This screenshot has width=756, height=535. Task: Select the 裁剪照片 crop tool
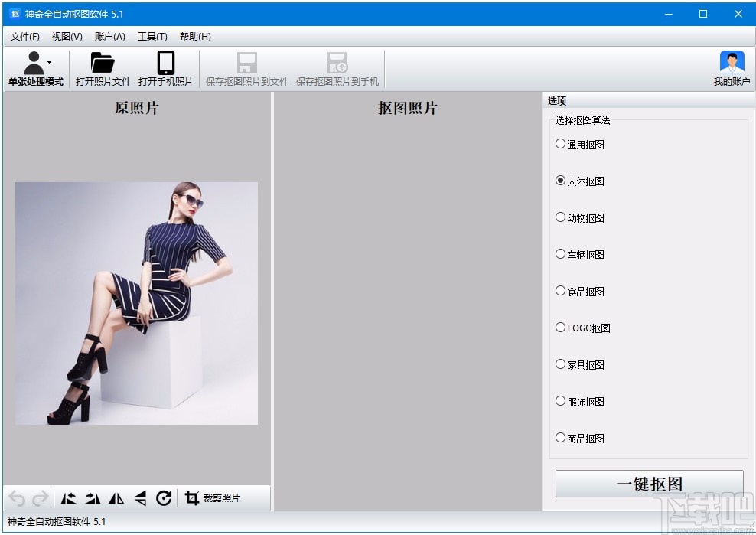pos(212,498)
